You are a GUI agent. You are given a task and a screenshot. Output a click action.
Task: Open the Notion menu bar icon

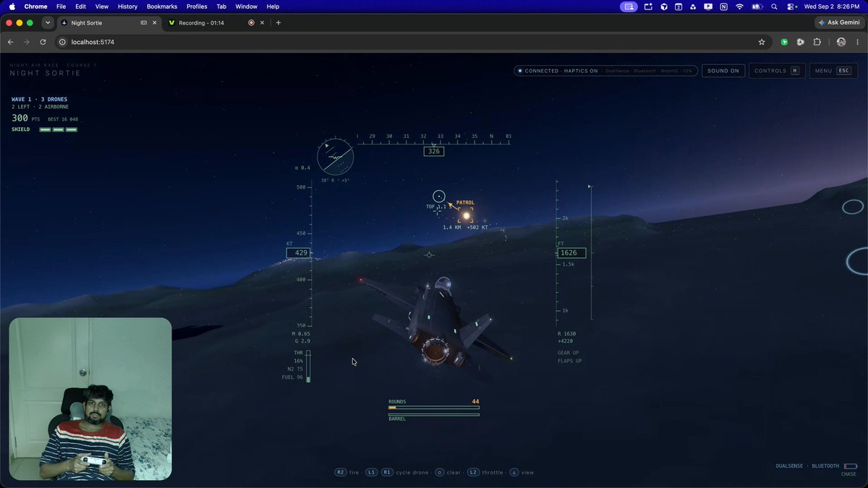(724, 6)
